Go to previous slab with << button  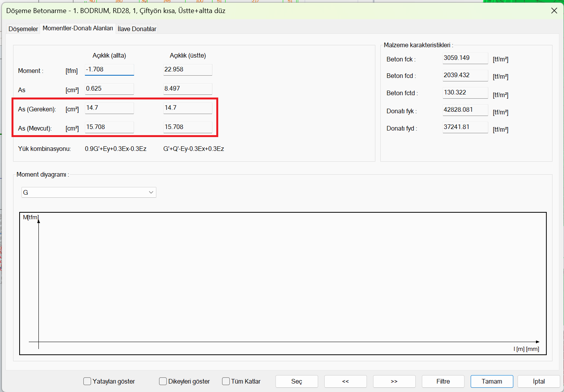345,381
